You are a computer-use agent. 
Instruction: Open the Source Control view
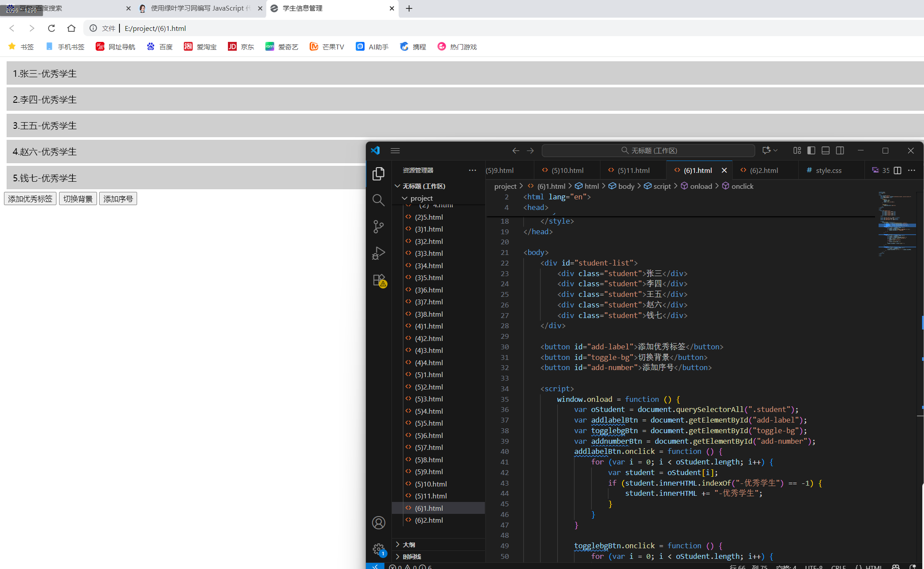(x=378, y=227)
